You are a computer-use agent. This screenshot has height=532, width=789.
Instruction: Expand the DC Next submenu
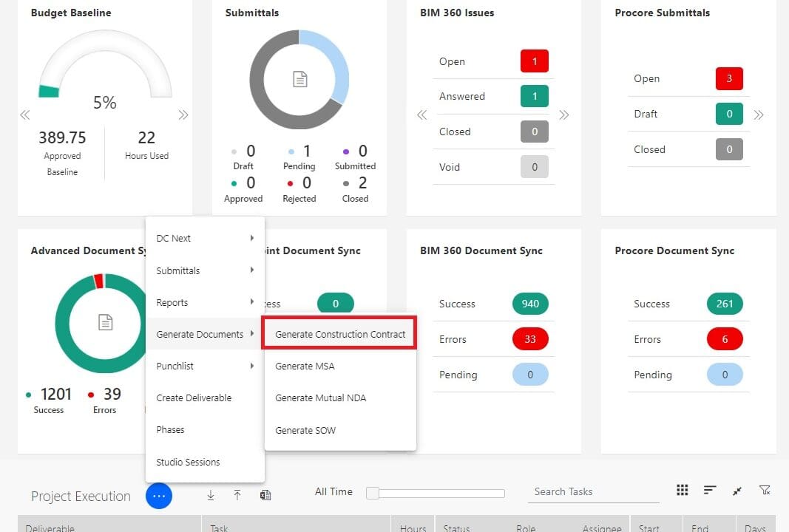[x=205, y=239]
